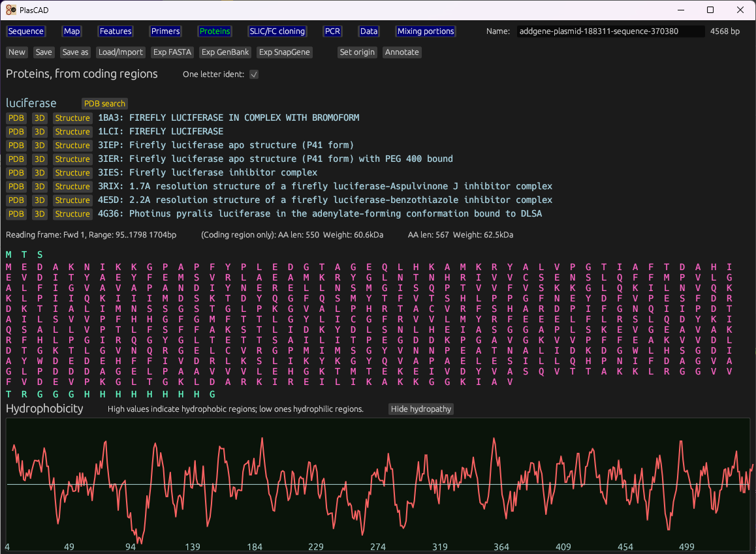Click the Hide hydropathy button
This screenshot has height=554, width=756.
pyautogui.click(x=421, y=409)
